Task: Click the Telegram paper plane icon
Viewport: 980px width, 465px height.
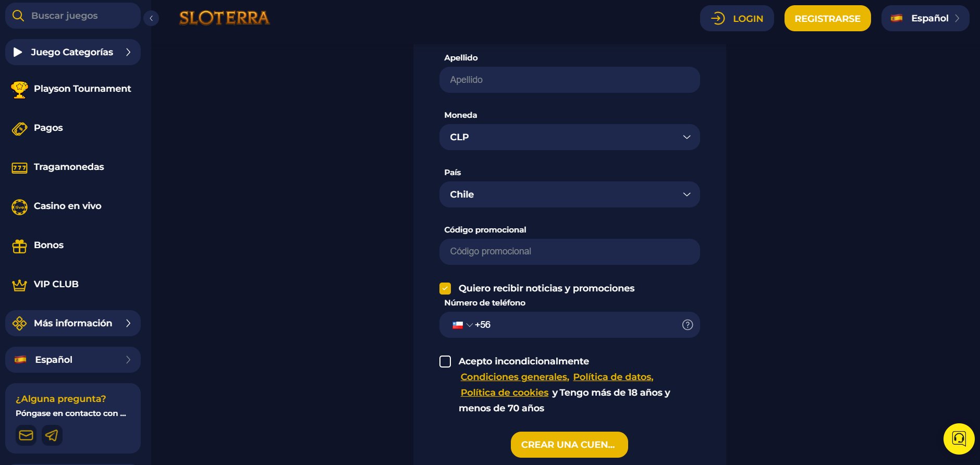Action: tap(52, 435)
